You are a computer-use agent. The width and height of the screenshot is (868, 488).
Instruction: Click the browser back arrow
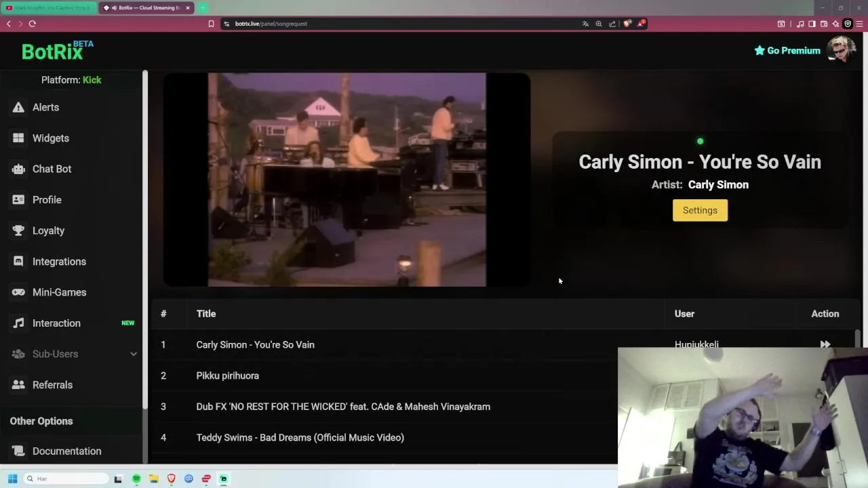coord(8,24)
